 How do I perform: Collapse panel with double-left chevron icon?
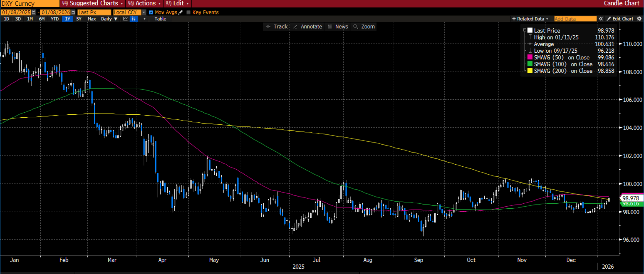[601, 19]
